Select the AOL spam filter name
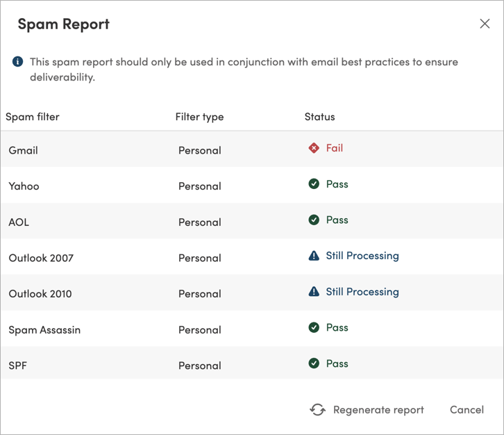This screenshot has width=504, height=435. (x=19, y=222)
